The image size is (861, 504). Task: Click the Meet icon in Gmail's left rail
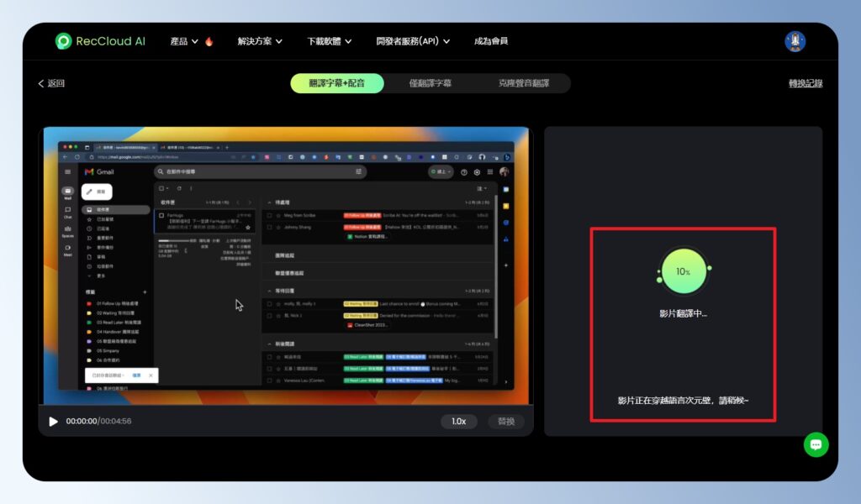pos(68,245)
